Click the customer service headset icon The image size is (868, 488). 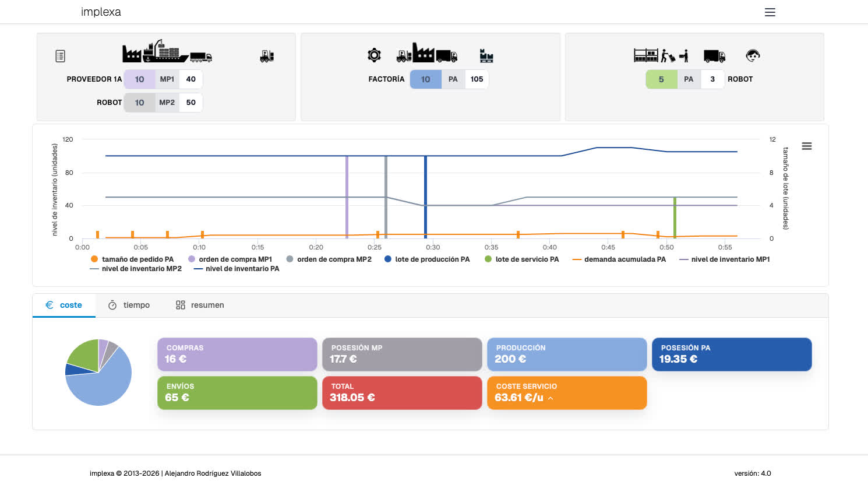pyautogui.click(x=753, y=56)
